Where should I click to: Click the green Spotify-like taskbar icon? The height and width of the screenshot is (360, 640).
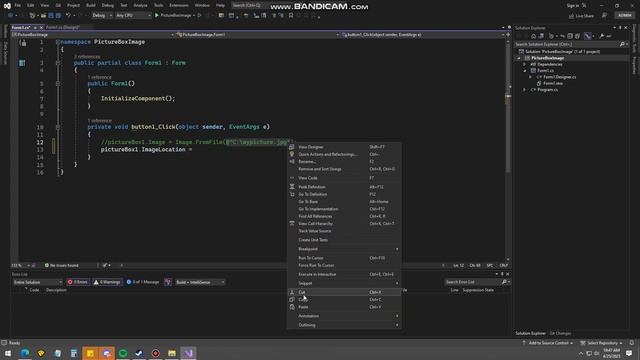[123, 353]
